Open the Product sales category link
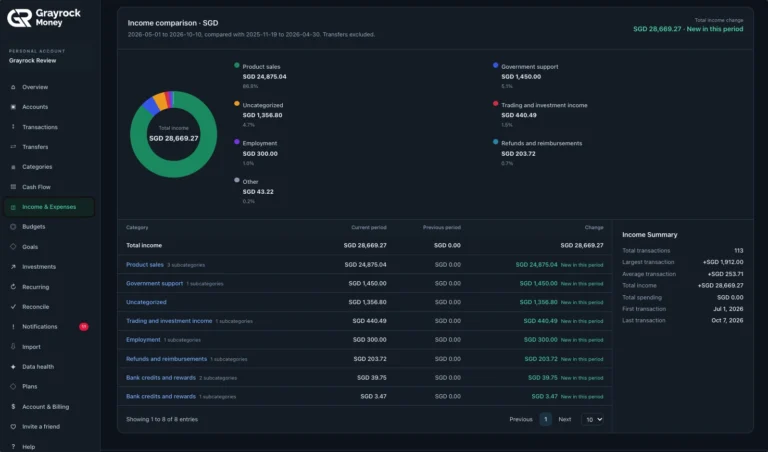 click(x=145, y=264)
